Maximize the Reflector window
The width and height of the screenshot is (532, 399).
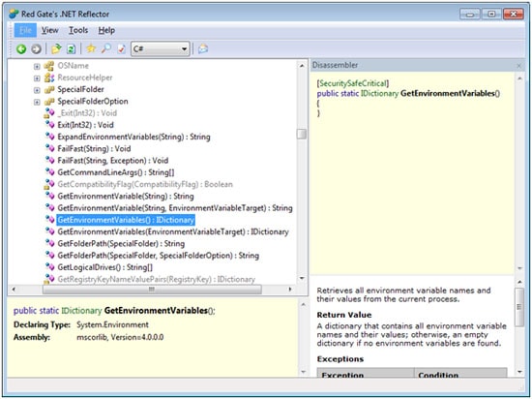[x=491, y=14]
